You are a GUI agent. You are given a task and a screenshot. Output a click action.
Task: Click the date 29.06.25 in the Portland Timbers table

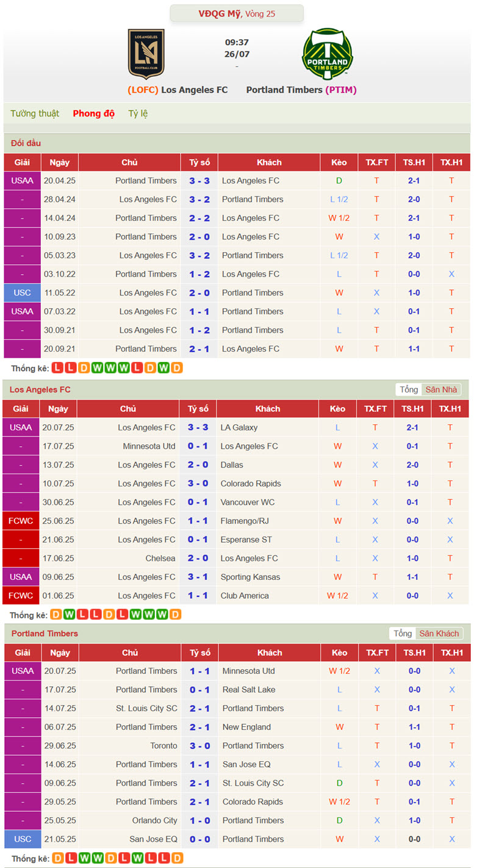(60, 746)
